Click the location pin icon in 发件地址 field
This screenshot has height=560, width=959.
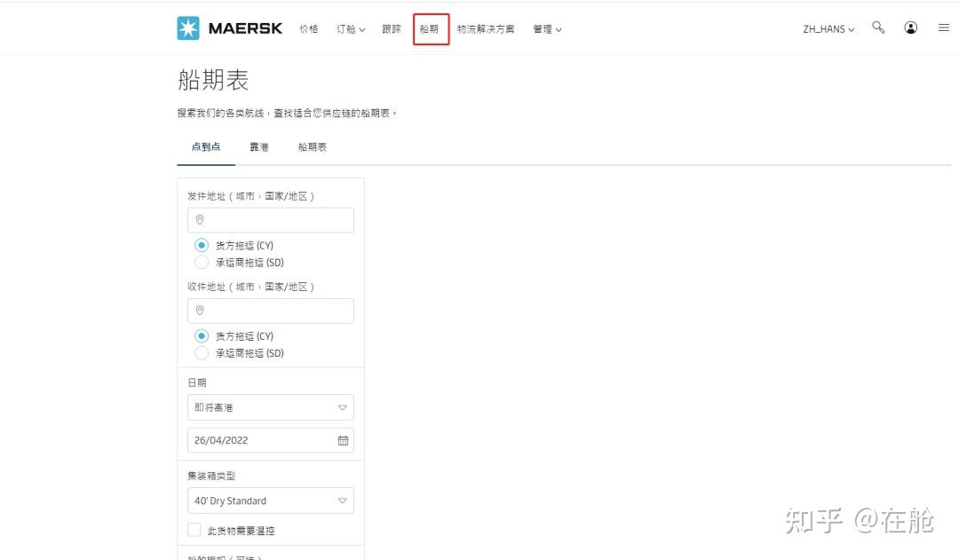click(200, 219)
